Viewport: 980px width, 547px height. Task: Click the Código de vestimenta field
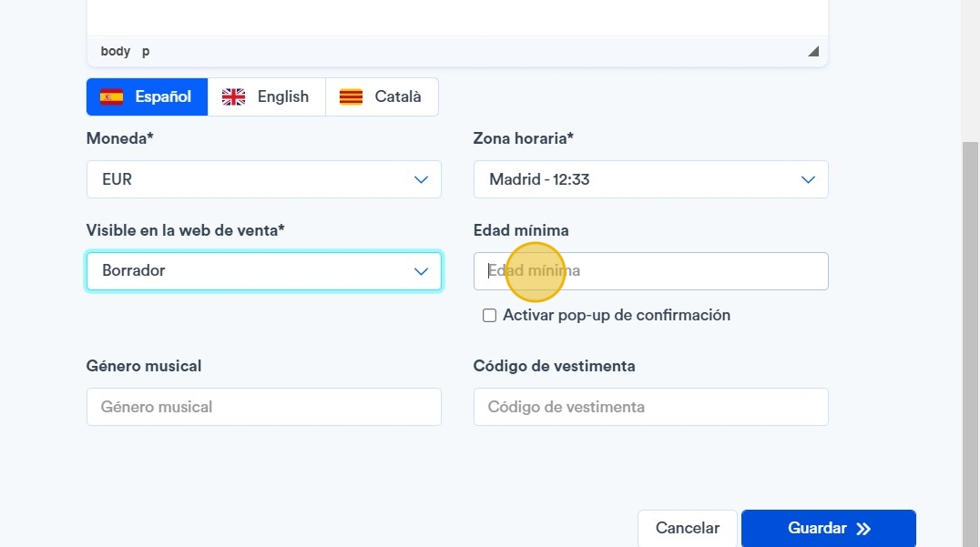point(650,407)
